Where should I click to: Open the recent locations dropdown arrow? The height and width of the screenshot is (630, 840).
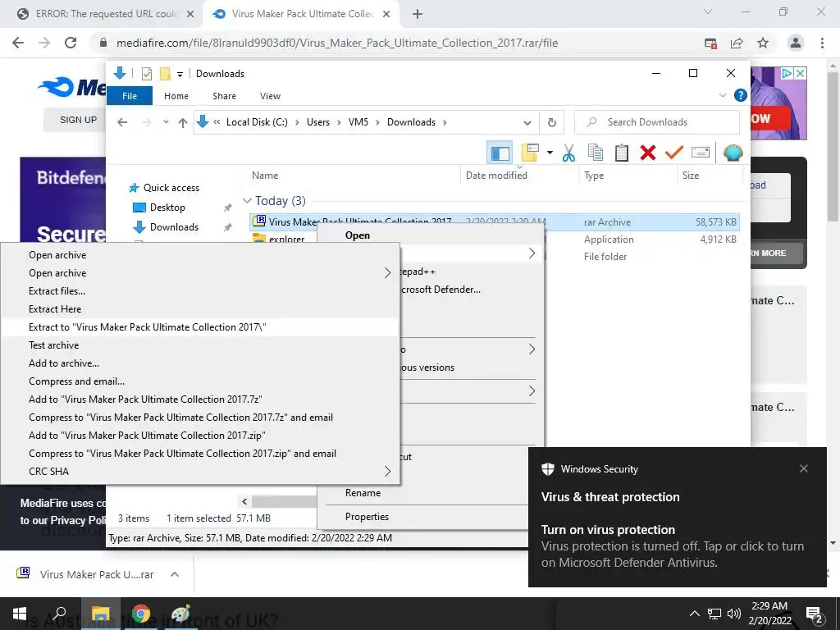point(166,122)
